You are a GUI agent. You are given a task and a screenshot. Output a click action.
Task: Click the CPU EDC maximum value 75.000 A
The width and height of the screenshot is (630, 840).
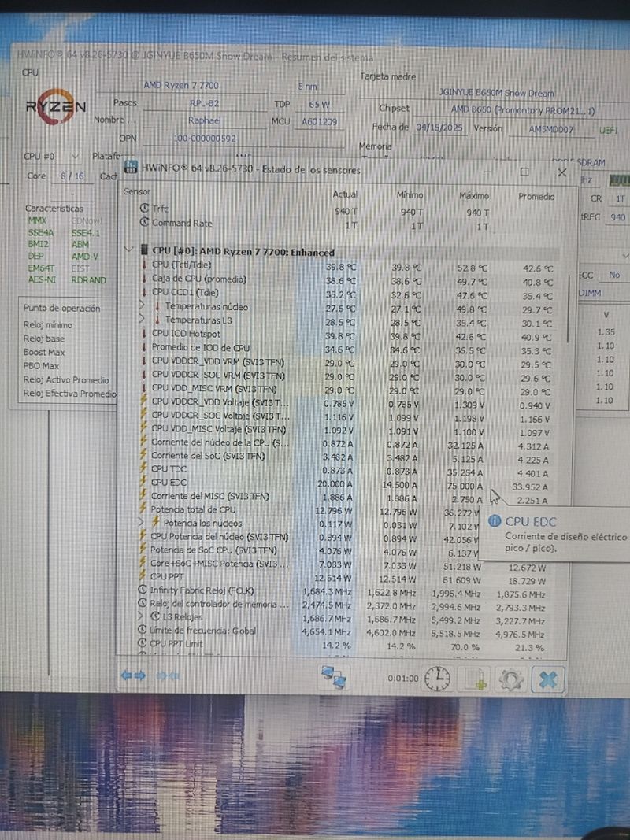tap(465, 486)
